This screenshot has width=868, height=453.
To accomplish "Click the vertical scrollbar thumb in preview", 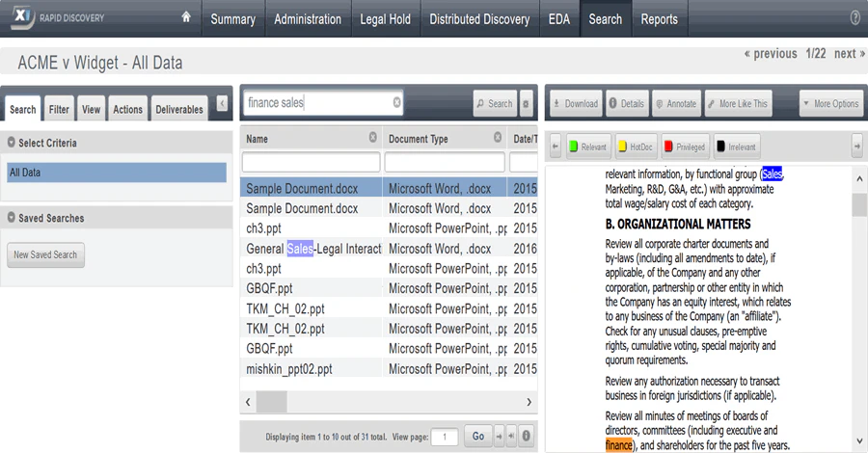I will click(x=859, y=204).
